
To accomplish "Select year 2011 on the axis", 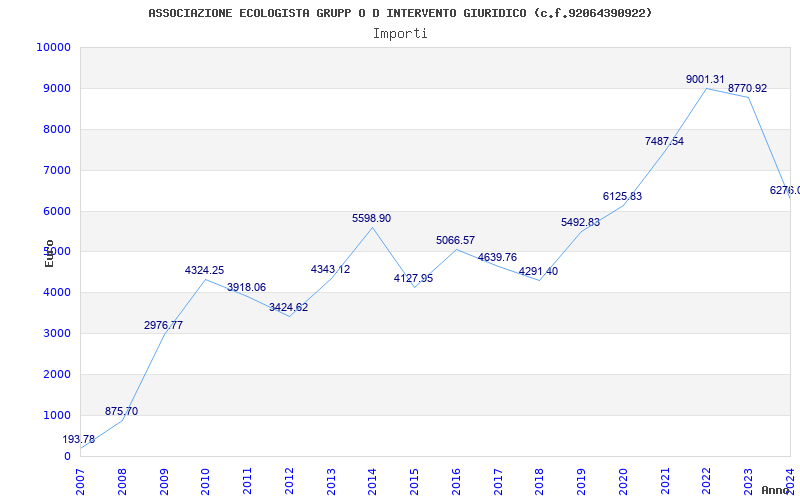I will (x=247, y=482).
